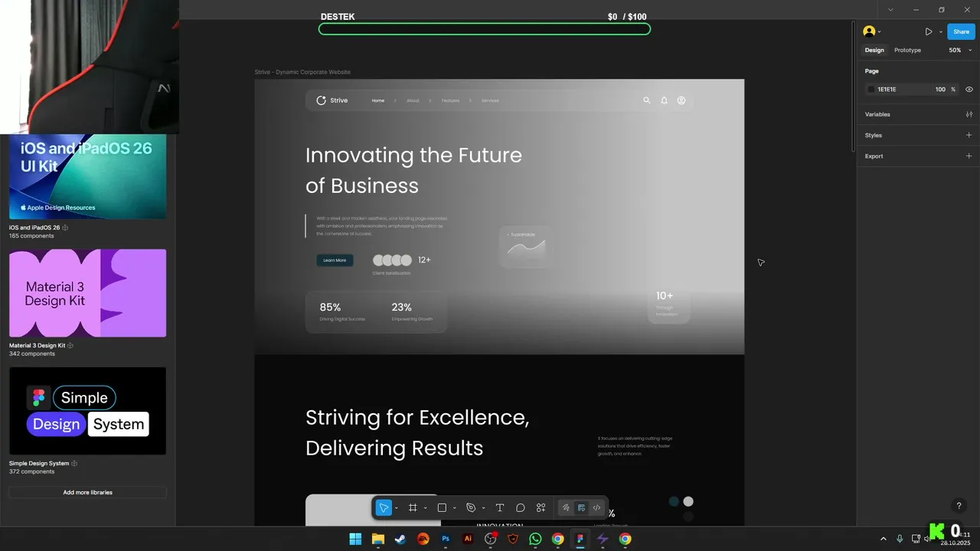The height and width of the screenshot is (551, 980).
Task: Click the page color swatch 1E1E1E
Action: pyautogui.click(x=871, y=90)
